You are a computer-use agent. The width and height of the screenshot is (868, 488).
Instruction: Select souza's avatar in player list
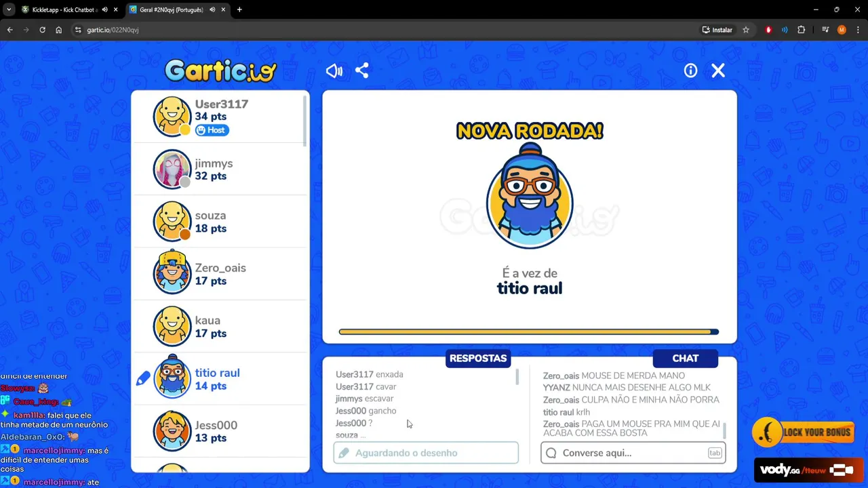(172, 221)
